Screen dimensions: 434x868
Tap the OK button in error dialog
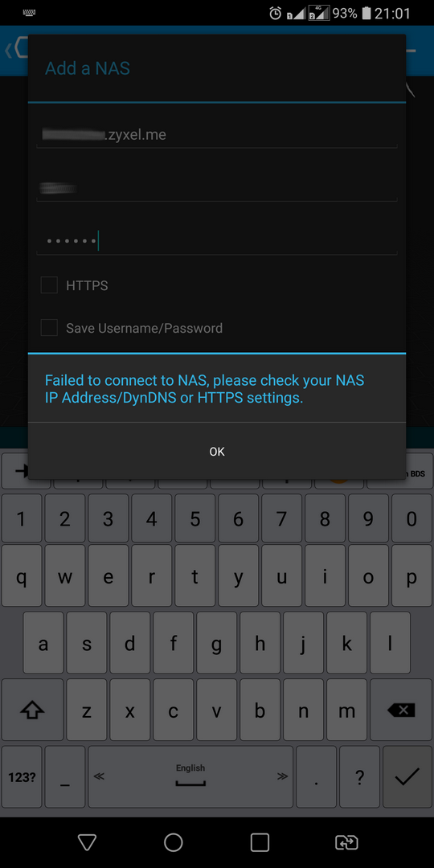[217, 451]
